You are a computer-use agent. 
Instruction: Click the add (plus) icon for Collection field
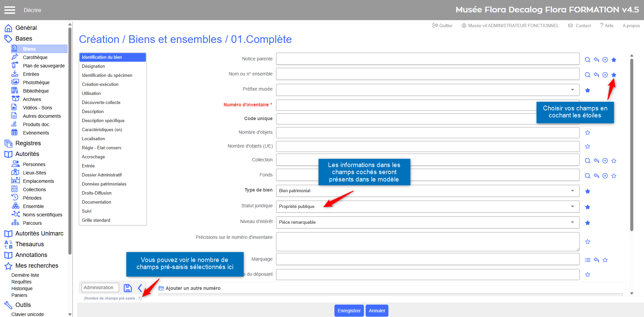605,161
